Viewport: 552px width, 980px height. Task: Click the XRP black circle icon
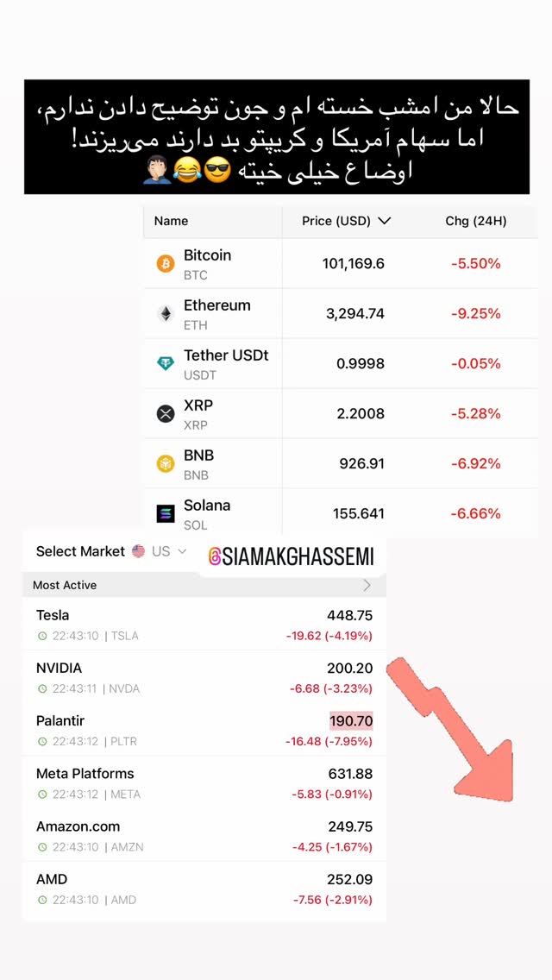166,414
